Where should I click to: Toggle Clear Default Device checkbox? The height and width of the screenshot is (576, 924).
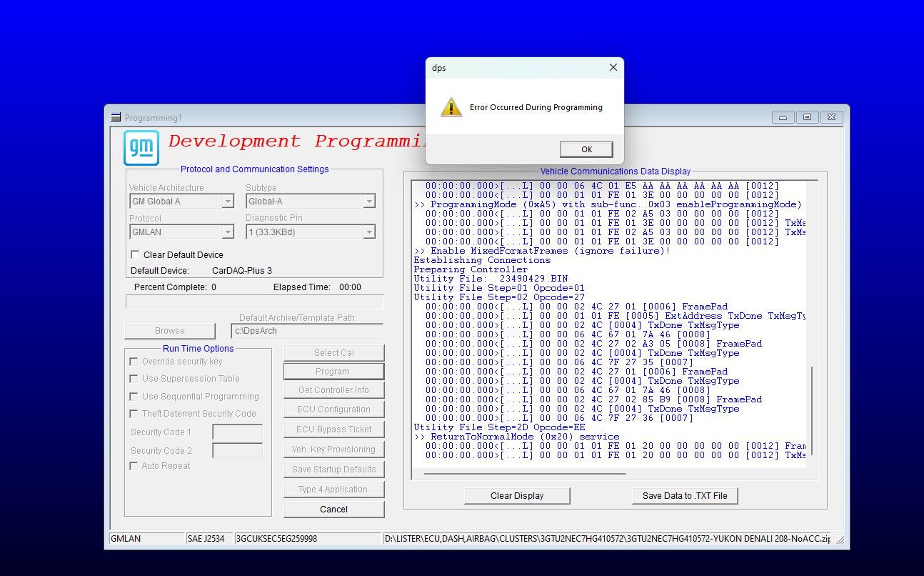pyautogui.click(x=135, y=255)
